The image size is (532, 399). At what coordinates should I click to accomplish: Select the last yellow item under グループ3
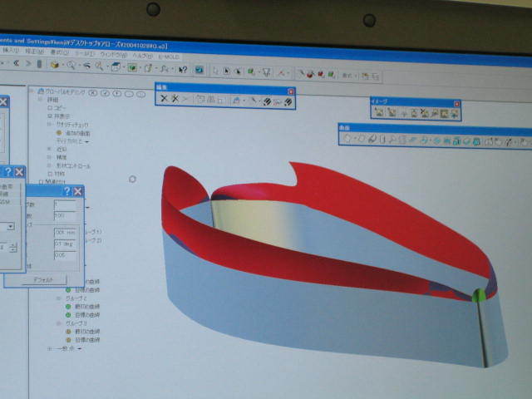83,340
